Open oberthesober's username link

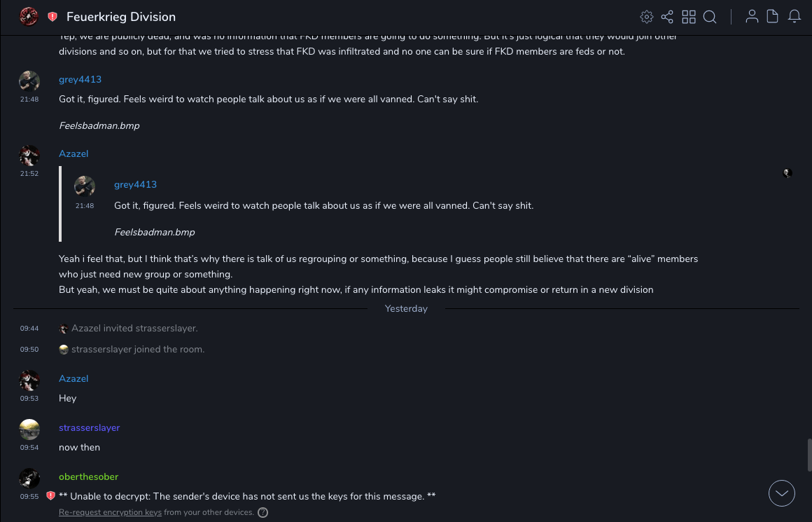(x=88, y=476)
